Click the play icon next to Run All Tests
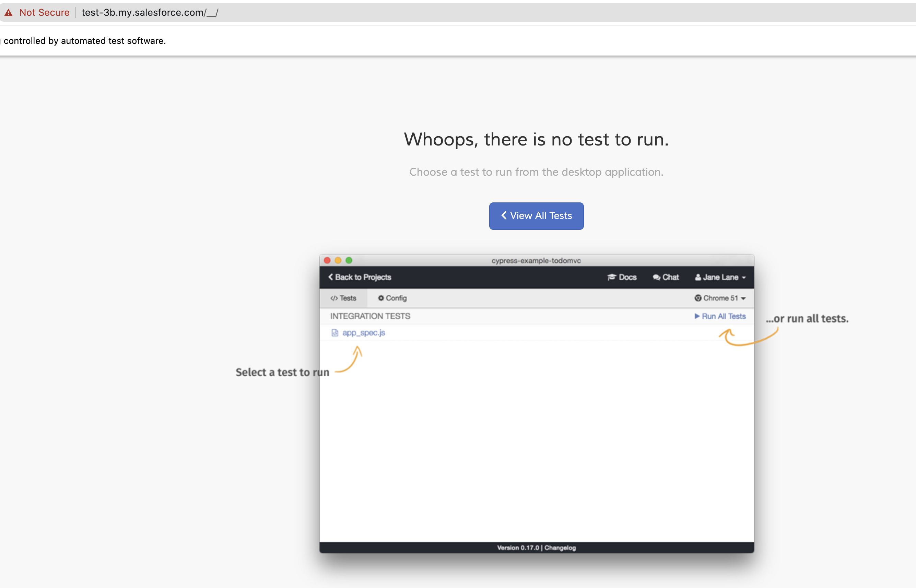Image resolution: width=916 pixels, height=588 pixels. pyautogui.click(x=697, y=316)
